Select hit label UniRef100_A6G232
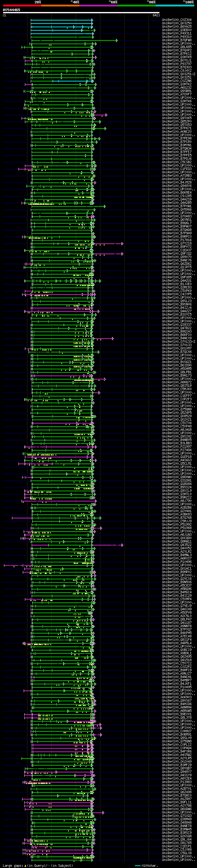197x868 pixels. coord(177,88)
